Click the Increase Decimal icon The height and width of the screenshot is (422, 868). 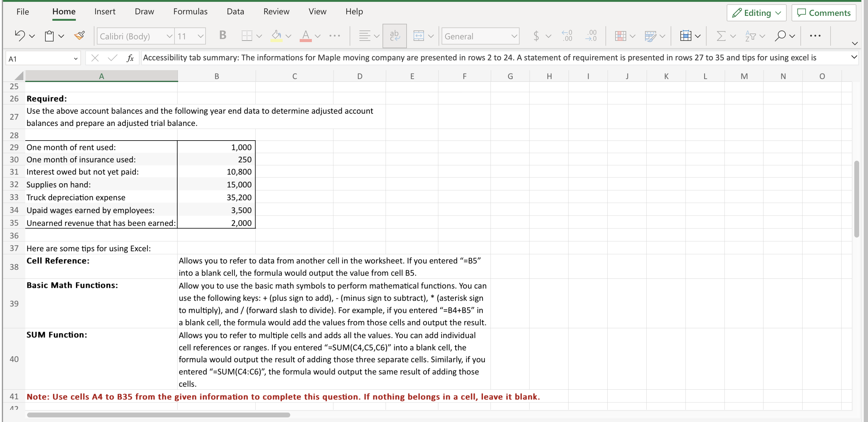click(x=567, y=36)
